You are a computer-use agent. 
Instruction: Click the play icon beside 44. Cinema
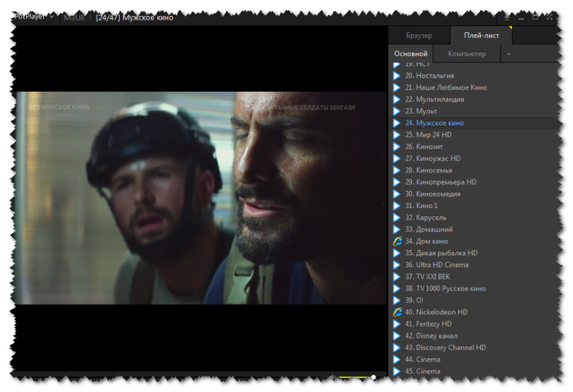[x=397, y=360]
